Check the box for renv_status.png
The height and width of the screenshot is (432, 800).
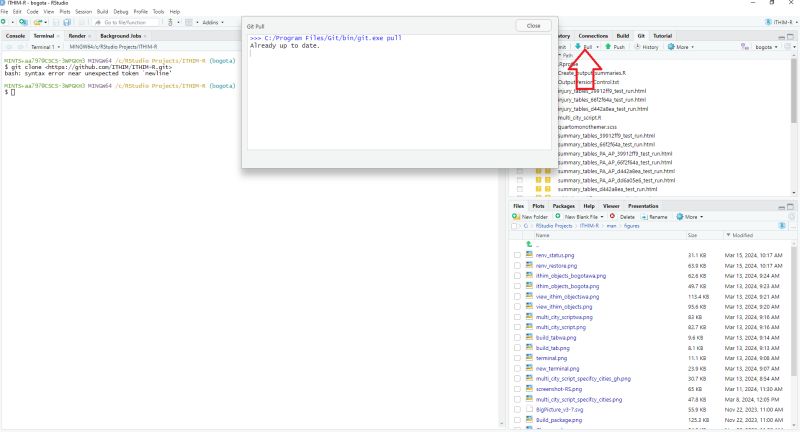(x=517, y=255)
